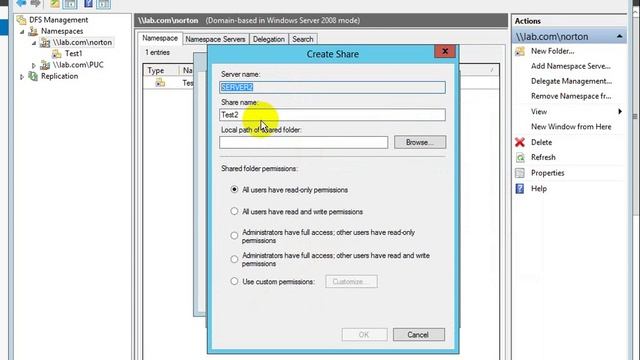Select the 'Use custom permissions' radio button

234,281
